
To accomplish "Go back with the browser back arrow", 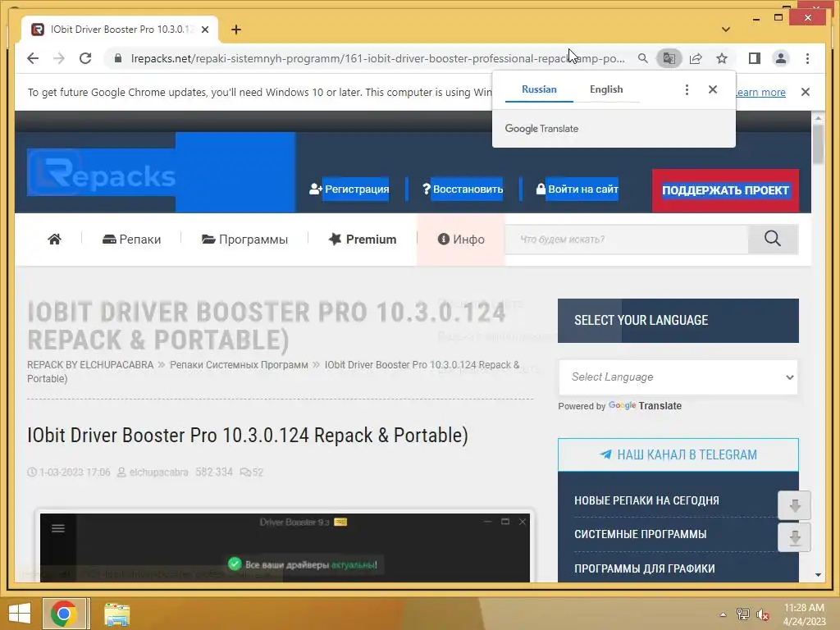I will [x=33, y=58].
